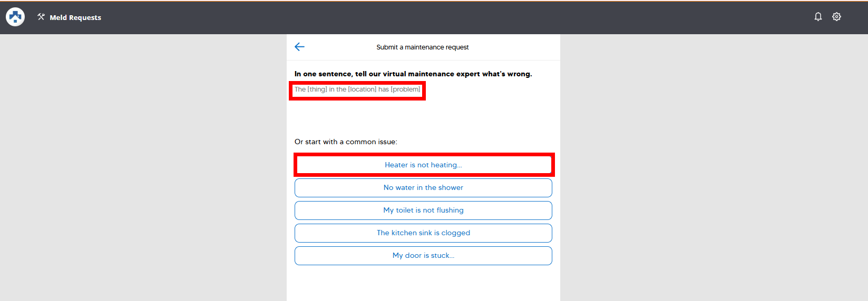Click the 'Or start with a common issue' label

pyautogui.click(x=346, y=142)
